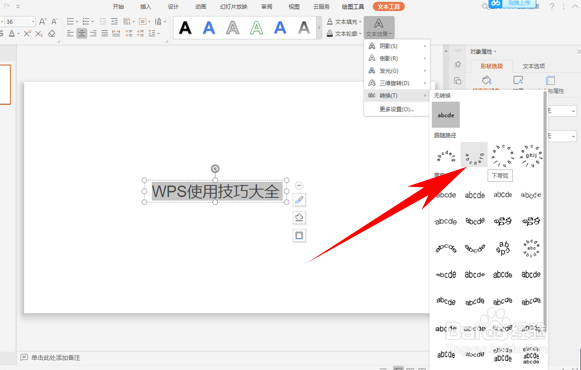The width and height of the screenshot is (581, 370).
Task: Apply the button follow-path transform with ghij center
Action: [x=531, y=156]
